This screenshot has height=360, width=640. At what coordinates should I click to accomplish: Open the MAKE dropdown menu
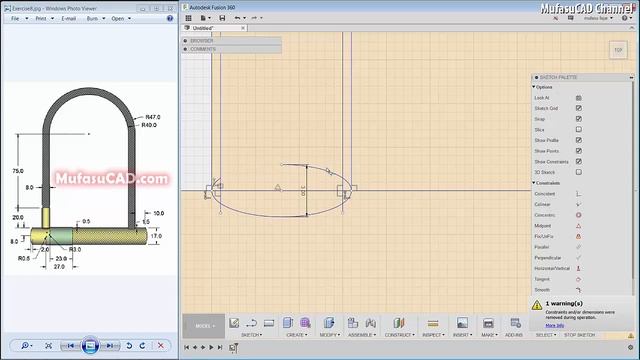(x=489, y=335)
